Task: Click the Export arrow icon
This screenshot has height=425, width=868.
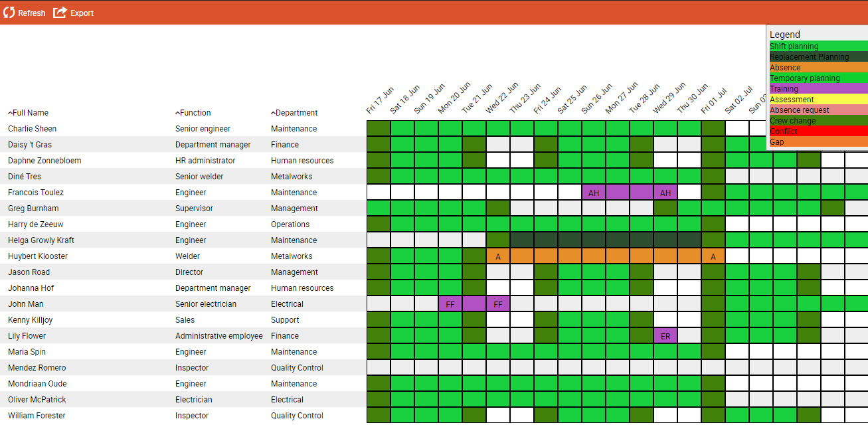Action: (x=60, y=13)
